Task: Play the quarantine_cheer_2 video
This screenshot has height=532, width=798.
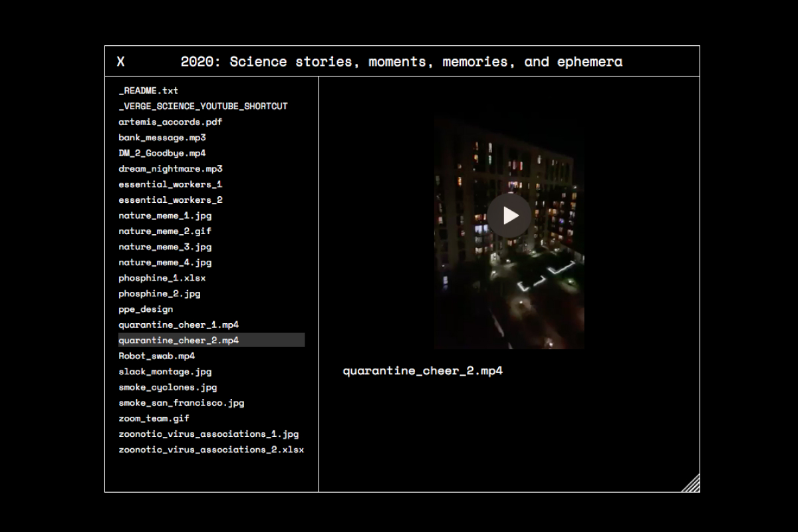Action: click(x=509, y=215)
